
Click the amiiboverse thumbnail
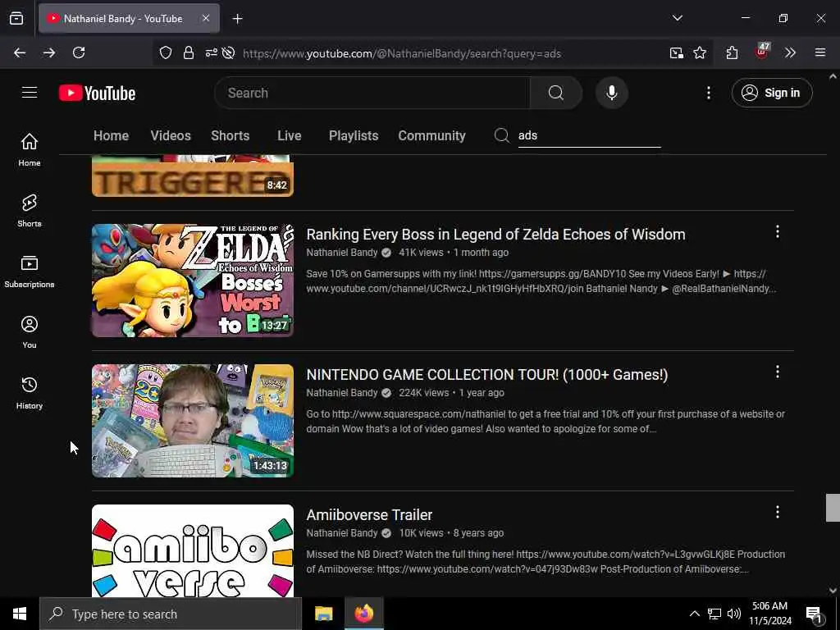coord(193,550)
